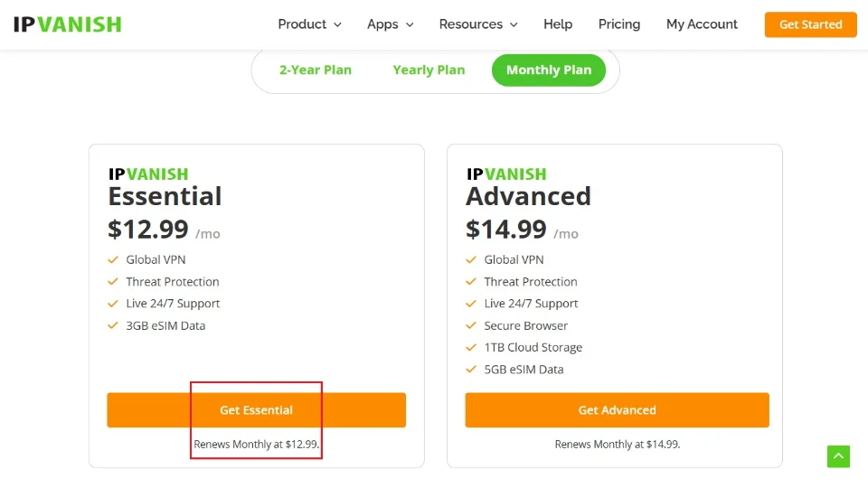Click checkmark next to 1TB Cloud Storage
868x488 pixels.
click(x=471, y=347)
